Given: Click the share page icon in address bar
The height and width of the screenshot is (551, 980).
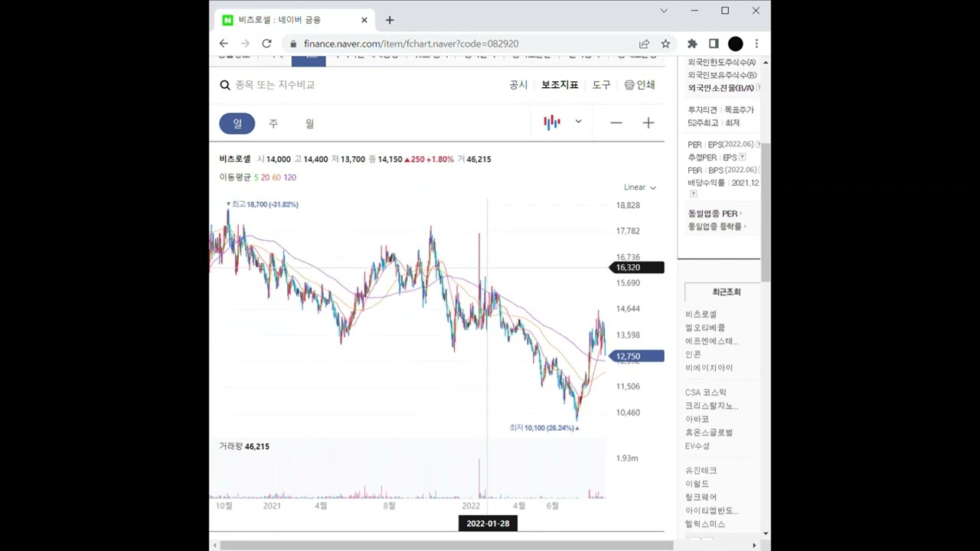Looking at the screenshot, I should tap(645, 44).
